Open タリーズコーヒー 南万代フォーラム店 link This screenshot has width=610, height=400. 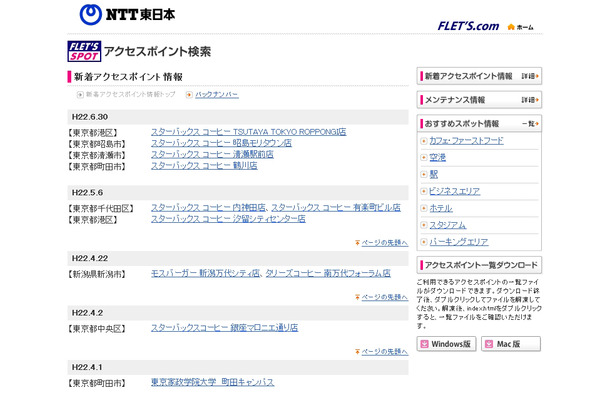(328, 274)
